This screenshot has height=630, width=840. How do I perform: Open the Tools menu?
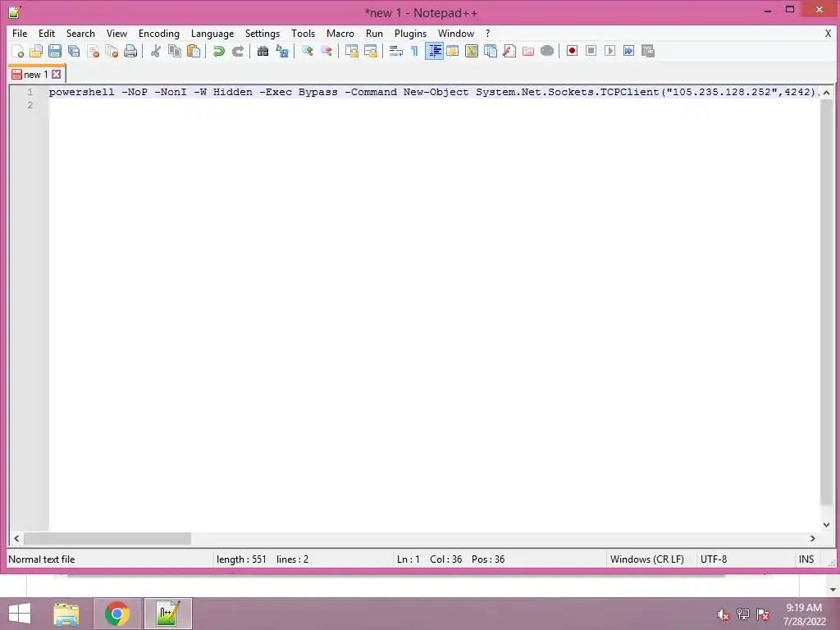304,33
